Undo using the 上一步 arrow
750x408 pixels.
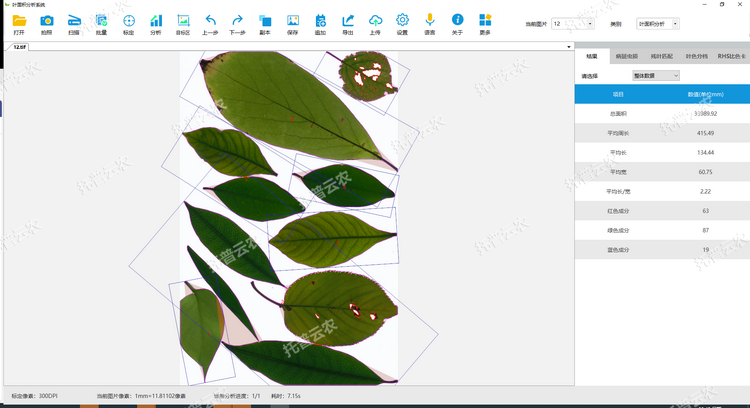210,21
